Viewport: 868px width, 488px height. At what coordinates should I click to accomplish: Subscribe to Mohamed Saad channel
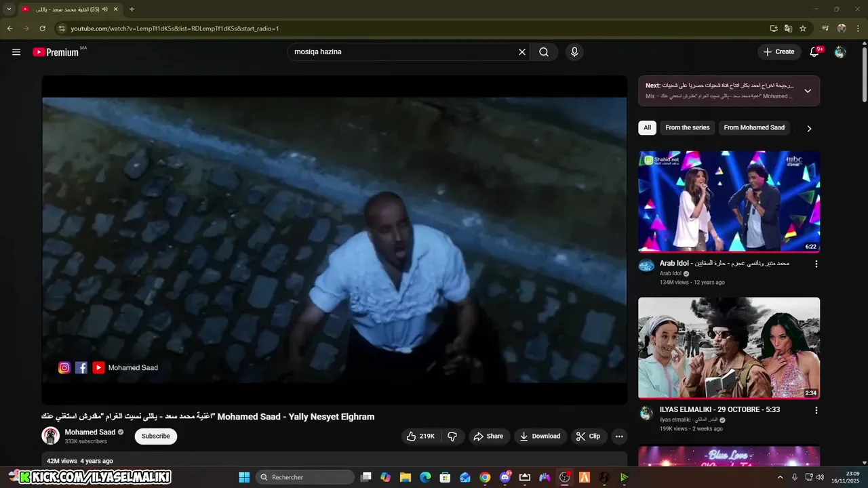156,436
